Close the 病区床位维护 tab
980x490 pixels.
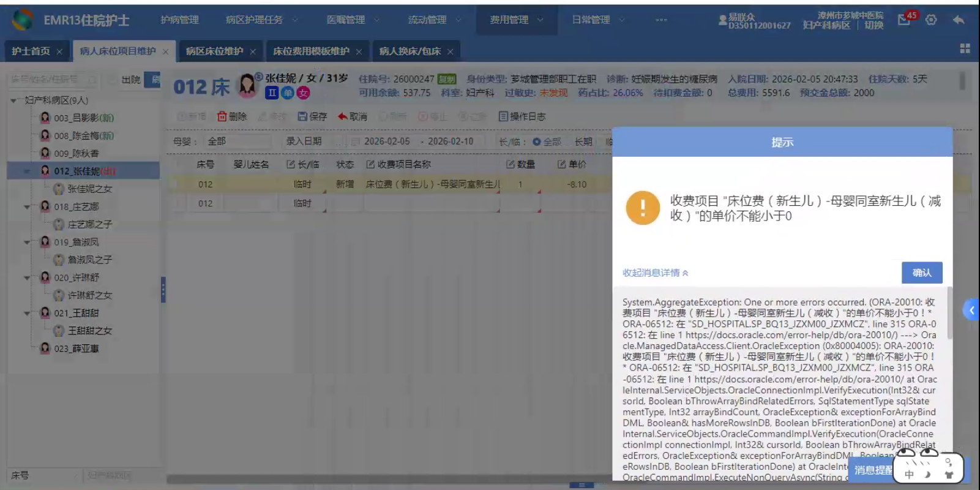253,51
